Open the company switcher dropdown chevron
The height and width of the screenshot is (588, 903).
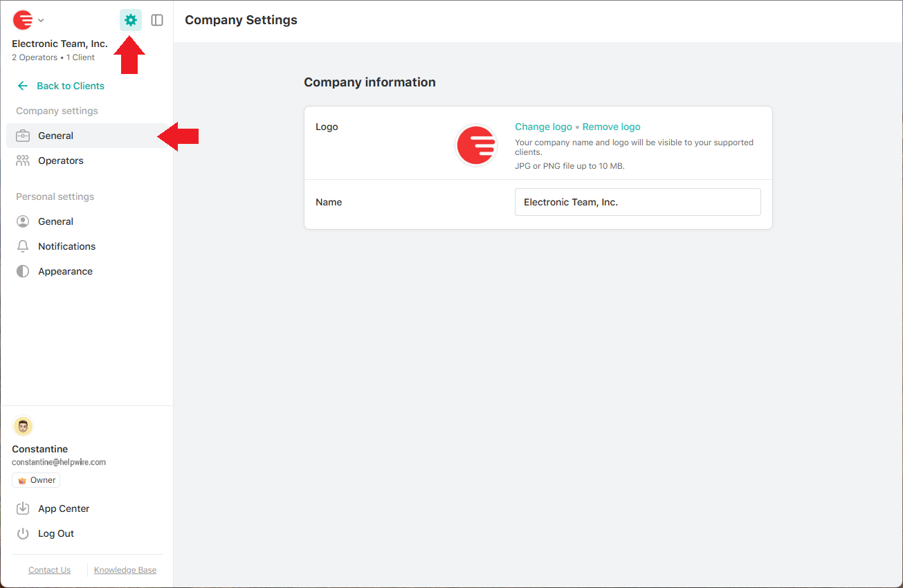point(41,21)
